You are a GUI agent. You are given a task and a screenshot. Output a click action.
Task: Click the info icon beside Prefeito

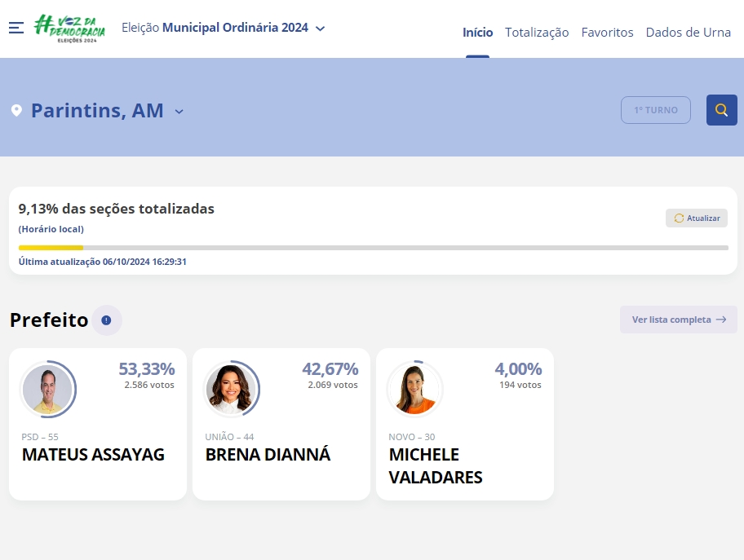point(106,320)
